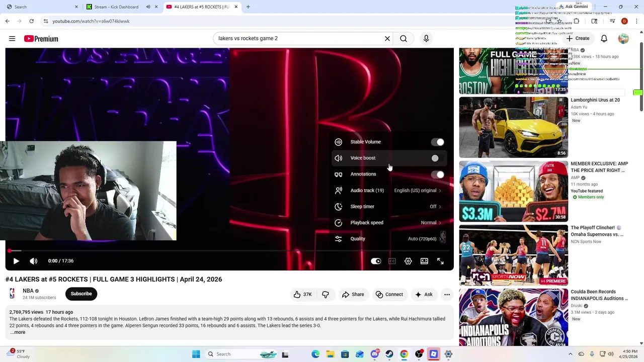
Task: Open File Explorer from taskbar
Action: [x=330, y=354]
